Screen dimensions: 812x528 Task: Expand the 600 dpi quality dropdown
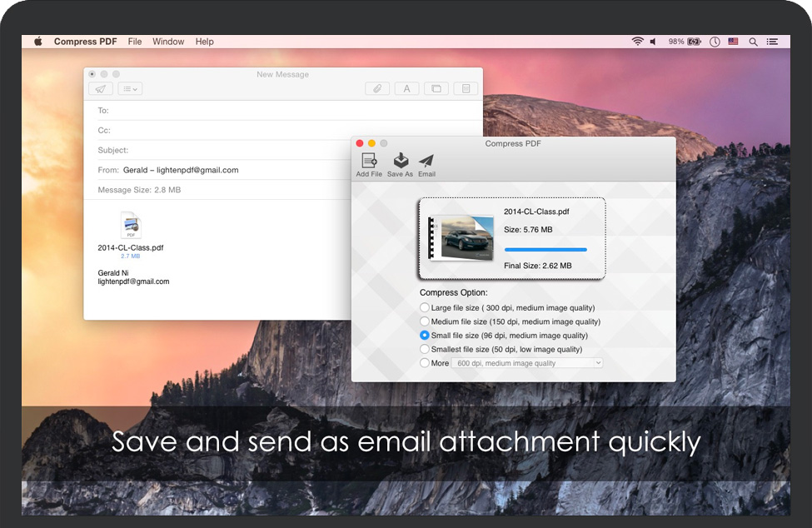coord(526,363)
